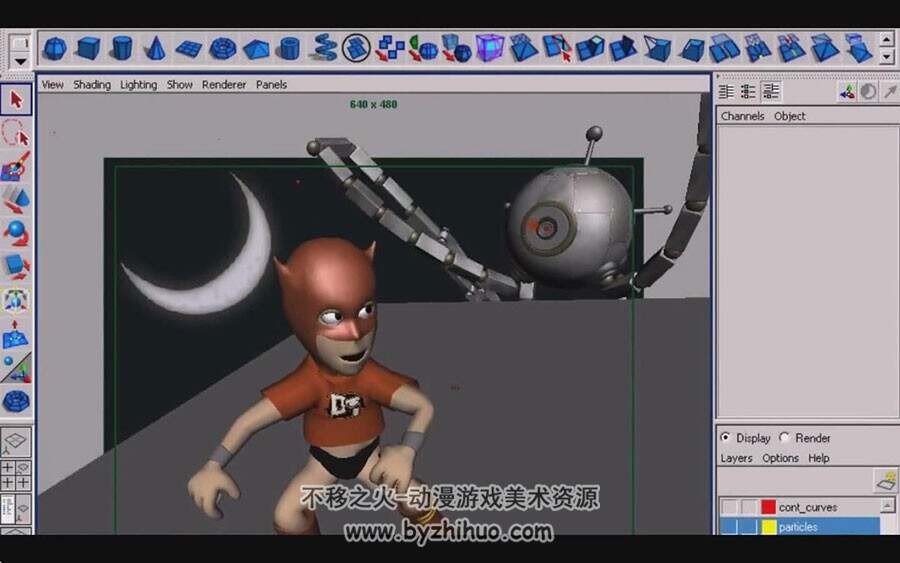Image resolution: width=900 pixels, height=563 pixels.
Task: Create a polygon sphere from shelf
Action: 55,48
